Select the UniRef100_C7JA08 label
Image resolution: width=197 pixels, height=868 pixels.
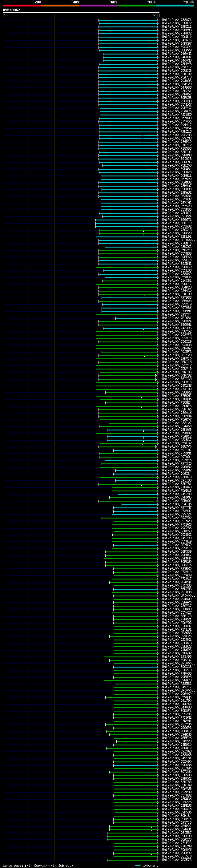177,609
